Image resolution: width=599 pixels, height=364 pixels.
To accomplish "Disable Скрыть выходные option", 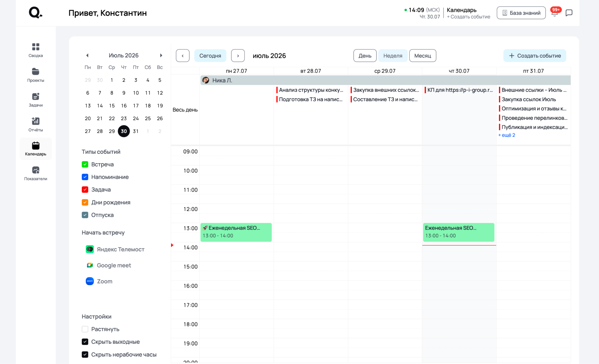I will [85, 342].
